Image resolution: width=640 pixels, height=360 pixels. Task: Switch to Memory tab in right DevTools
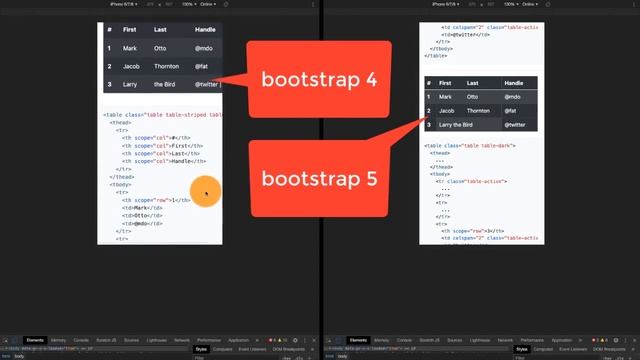(x=382, y=340)
